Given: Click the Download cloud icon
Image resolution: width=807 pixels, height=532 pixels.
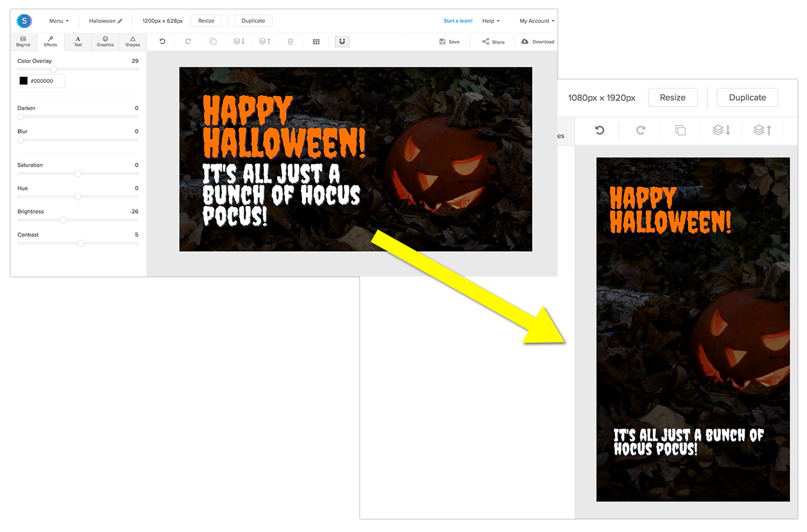Looking at the screenshot, I should [x=525, y=42].
